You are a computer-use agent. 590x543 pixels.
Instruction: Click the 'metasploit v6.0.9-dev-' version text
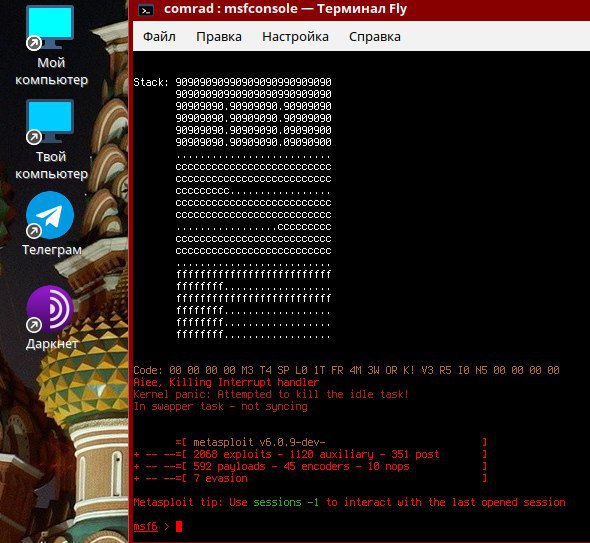tap(259, 443)
